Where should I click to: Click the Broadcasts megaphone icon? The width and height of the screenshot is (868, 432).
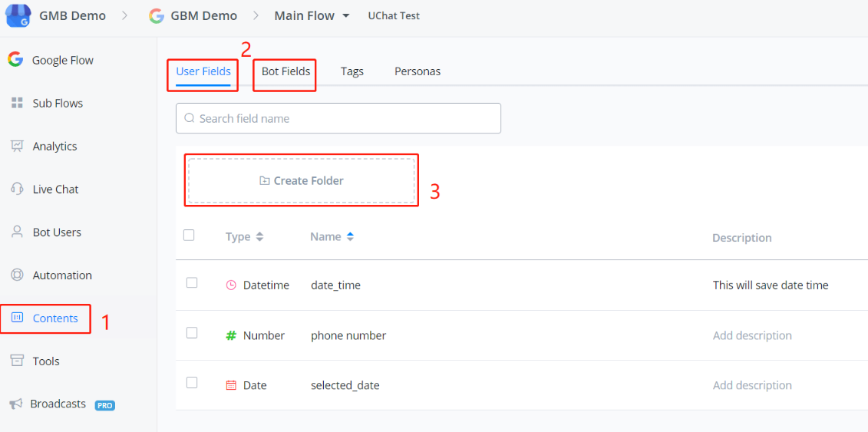click(x=15, y=404)
